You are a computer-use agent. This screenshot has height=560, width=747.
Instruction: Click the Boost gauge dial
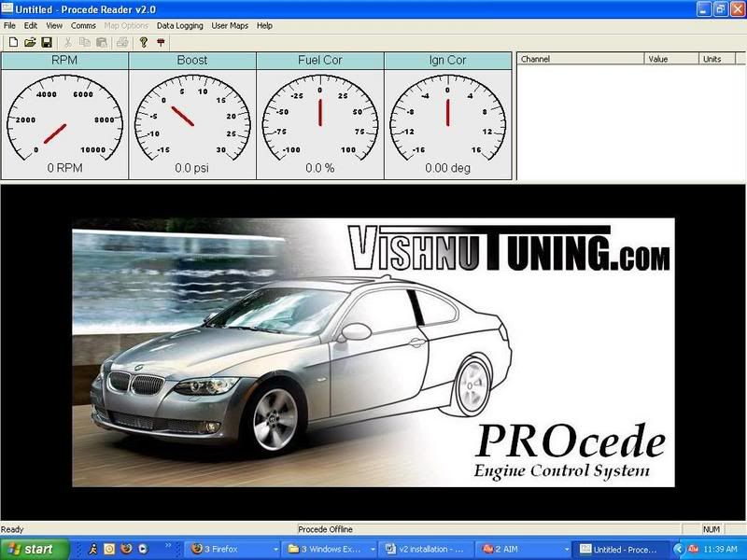(192, 119)
